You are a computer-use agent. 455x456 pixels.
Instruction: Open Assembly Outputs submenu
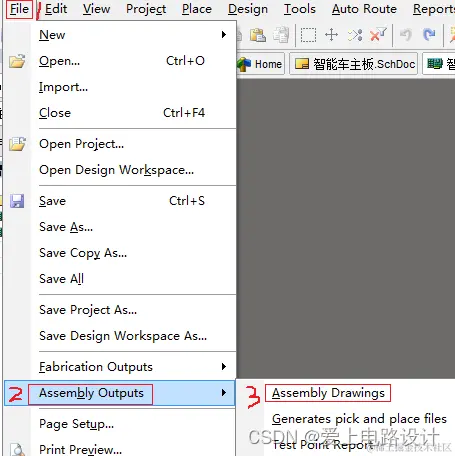120,393
